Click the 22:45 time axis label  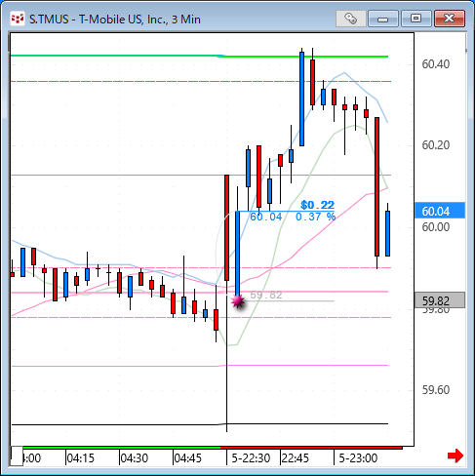(295, 458)
